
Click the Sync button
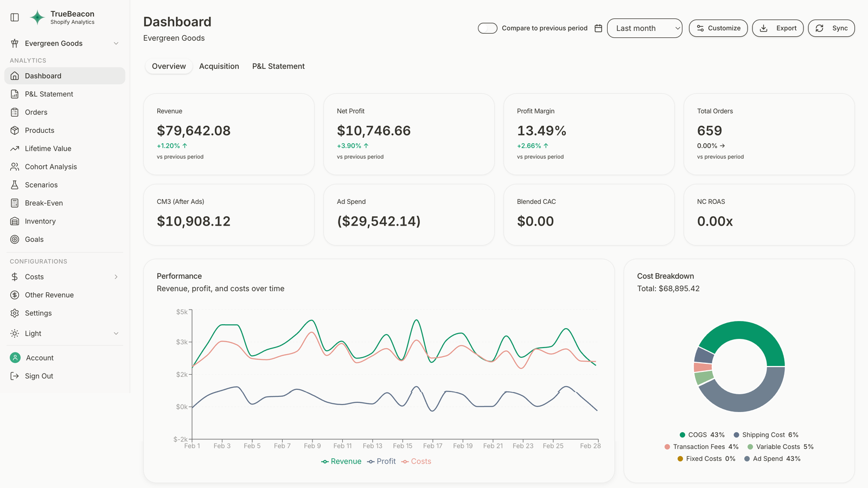(832, 28)
